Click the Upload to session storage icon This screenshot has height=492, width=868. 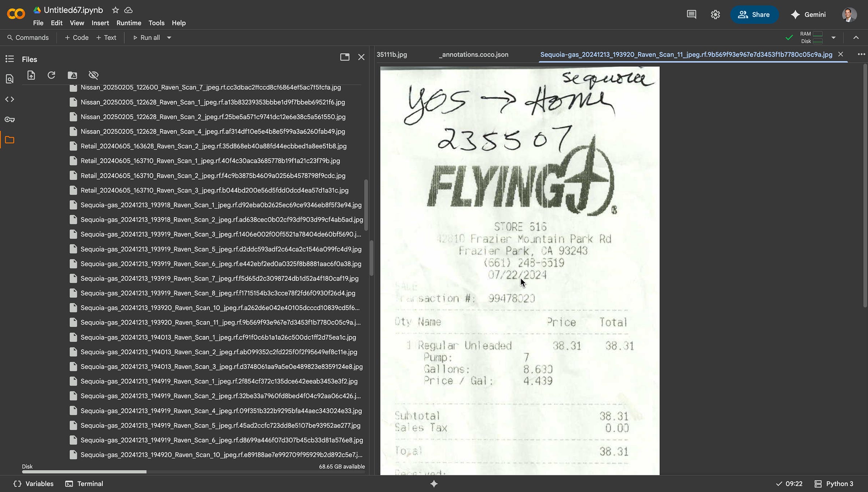[x=31, y=75]
